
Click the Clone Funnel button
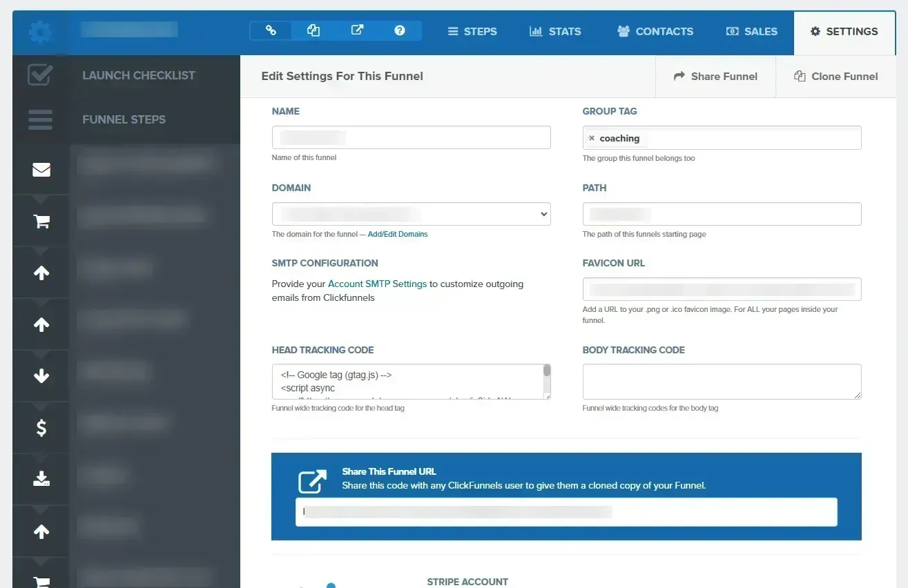click(x=836, y=77)
